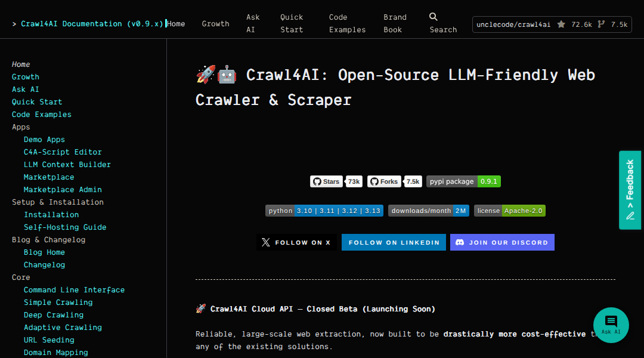Image resolution: width=644 pixels, height=358 pixels.
Task: Click the Core section heading in sidebar
Action: pos(21,277)
